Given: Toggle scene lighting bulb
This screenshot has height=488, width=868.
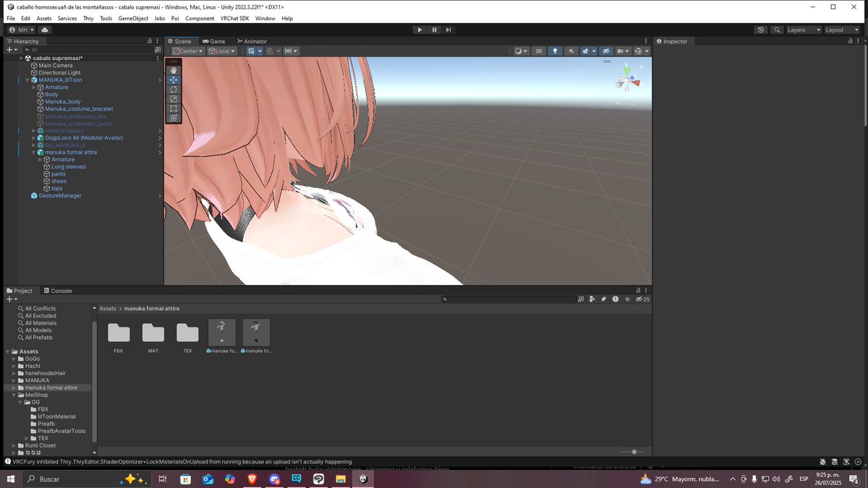Looking at the screenshot, I should pos(555,51).
